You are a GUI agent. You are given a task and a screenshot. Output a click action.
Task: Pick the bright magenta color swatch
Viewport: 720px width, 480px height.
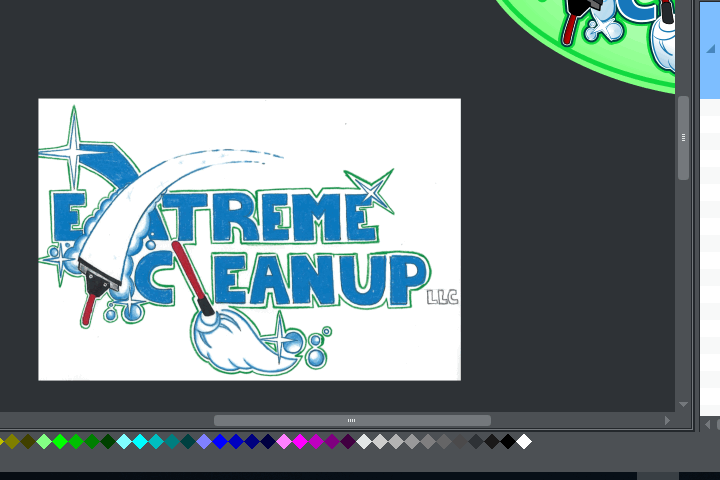(300, 442)
